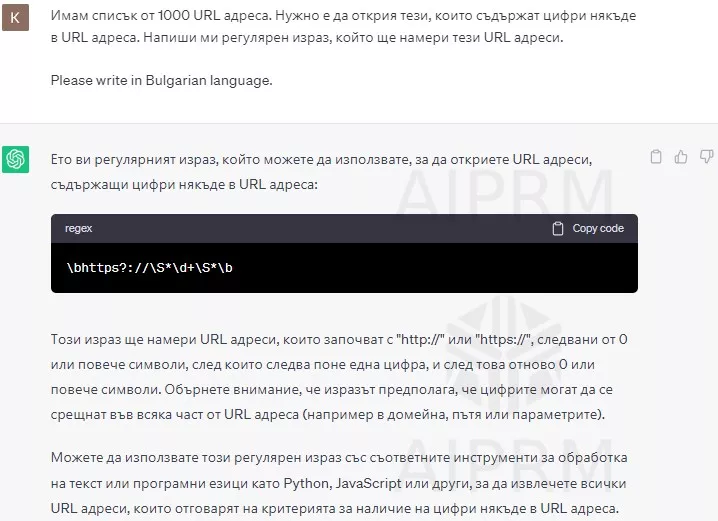The width and height of the screenshot is (718, 521).
Task: Copy the response with the clipboard icon
Action: [x=656, y=157]
